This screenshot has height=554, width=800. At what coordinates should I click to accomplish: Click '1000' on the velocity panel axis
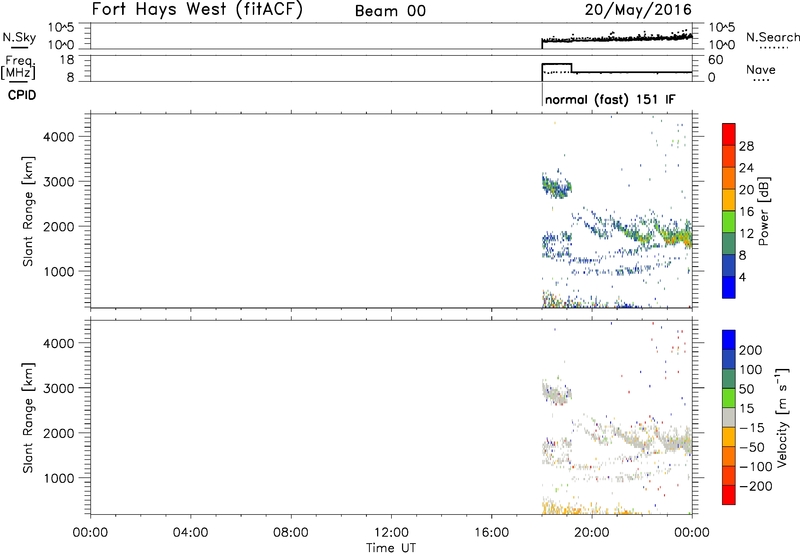(59, 478)
